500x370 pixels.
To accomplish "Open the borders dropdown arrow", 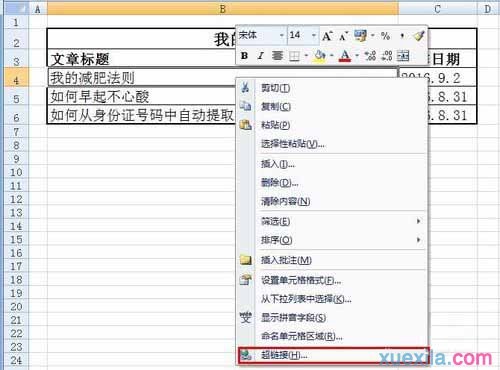I will click(306, 56).
